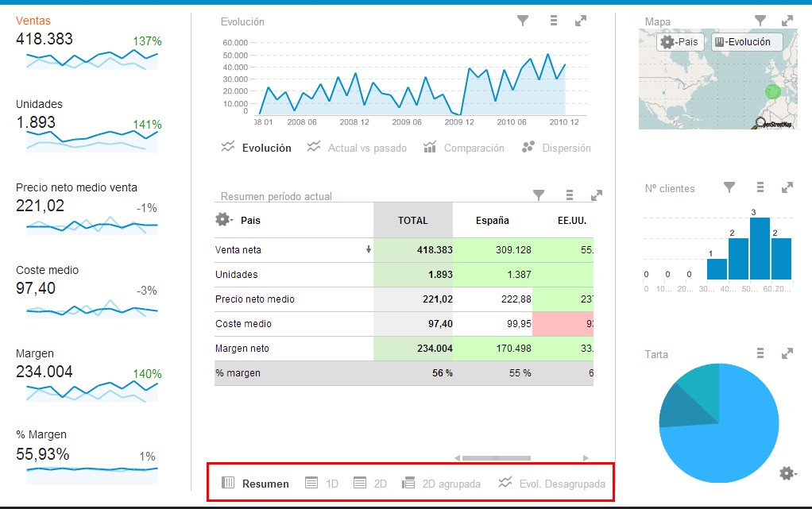Viewport: 812px width, 509px height.
Task: Switch chart to Comparación view
Action: [x=464, y=148]
